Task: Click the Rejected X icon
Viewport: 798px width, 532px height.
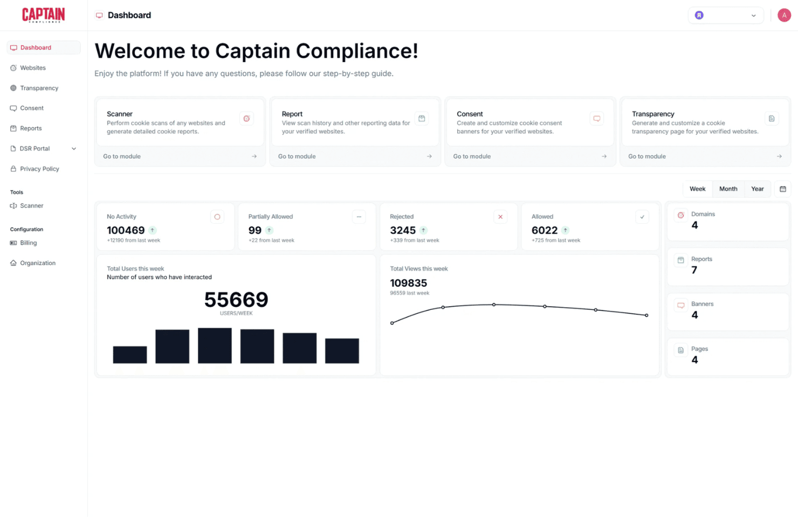Action: (500, 217)
